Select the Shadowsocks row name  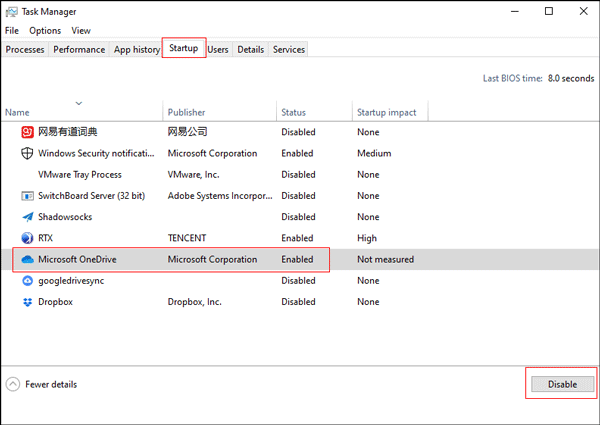tap(65, 217)
